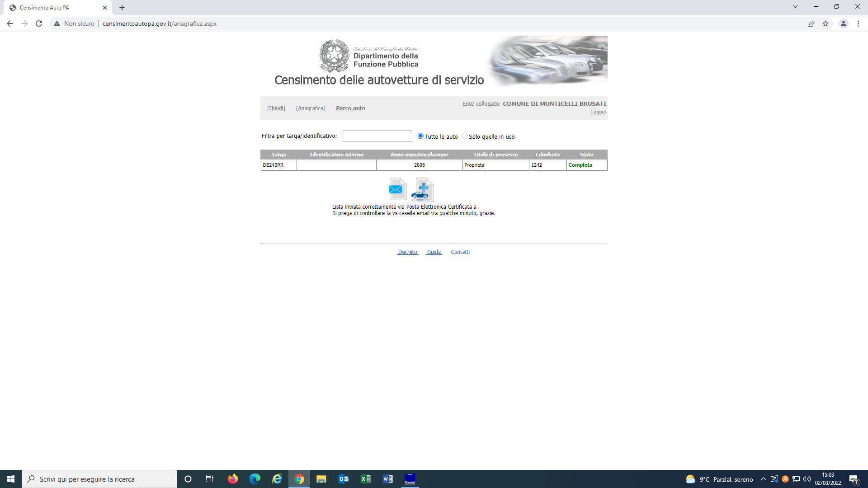Bookmark this page with the star icon

(x=826, y=23)
